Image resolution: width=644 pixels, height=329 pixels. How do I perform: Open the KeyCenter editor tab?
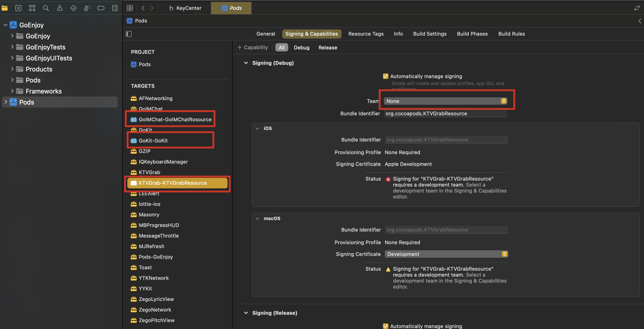pos(185,8)
